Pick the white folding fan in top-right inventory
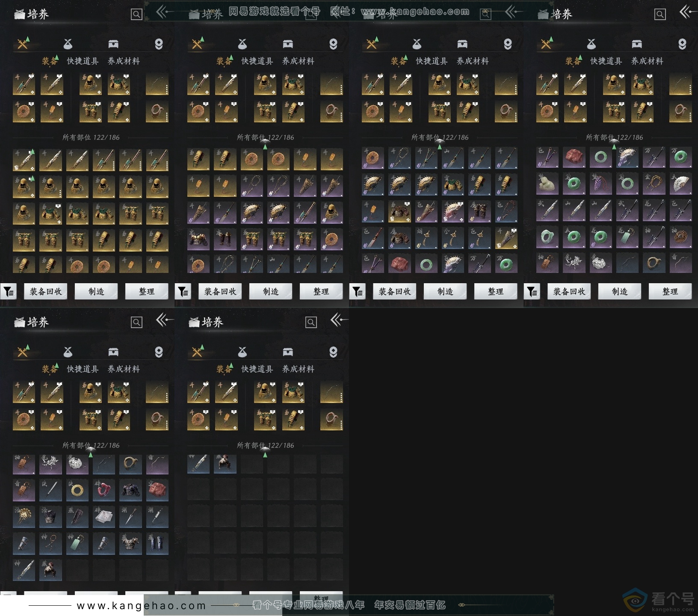Screen dimensions: 698x616 pos(680,184)
